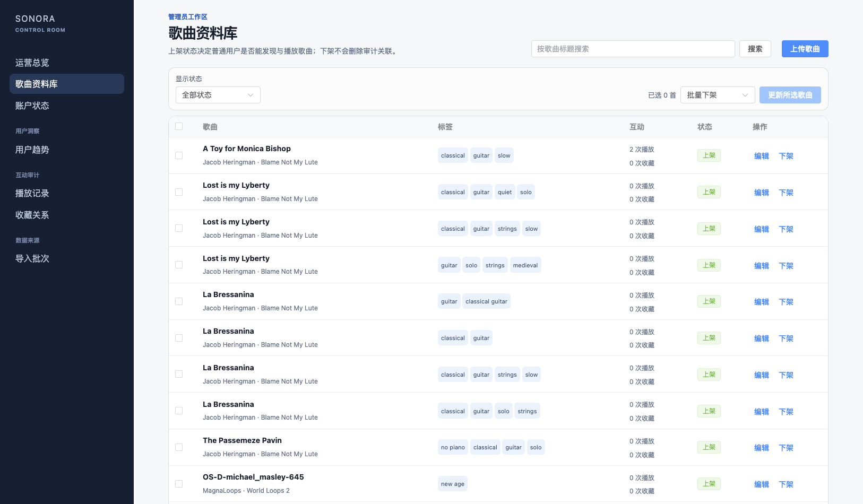Click the 互动 column header
This screenshot has width=863, height=504.
click(637, 127)
